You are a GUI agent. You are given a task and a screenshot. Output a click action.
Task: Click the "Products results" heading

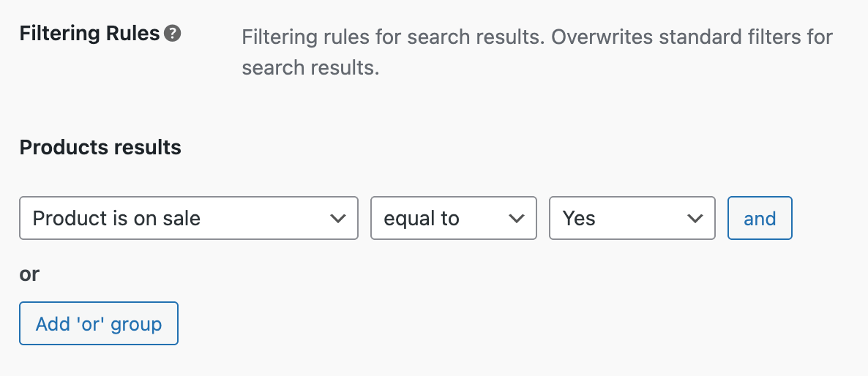pyautogui.click(x=100, y=147)
